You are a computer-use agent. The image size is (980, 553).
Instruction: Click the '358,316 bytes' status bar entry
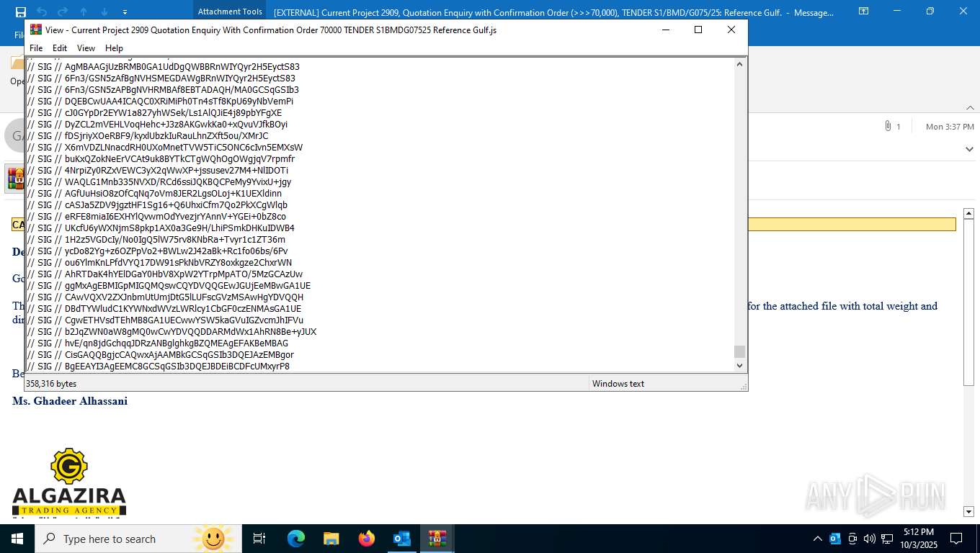pyautogui.click(x=51, y=384)
